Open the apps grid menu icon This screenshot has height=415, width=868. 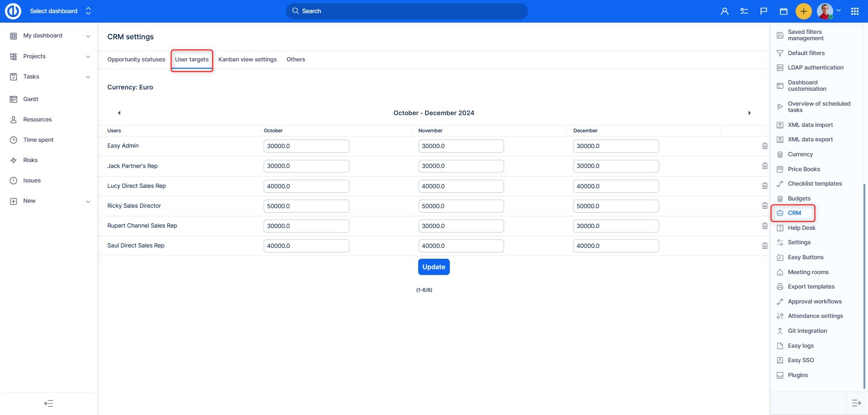854,11
